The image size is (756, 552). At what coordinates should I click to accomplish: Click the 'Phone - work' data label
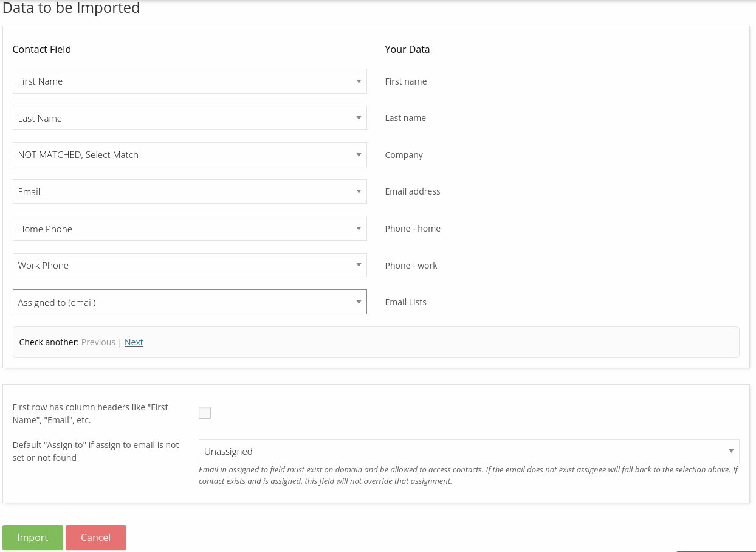[411, 266]
